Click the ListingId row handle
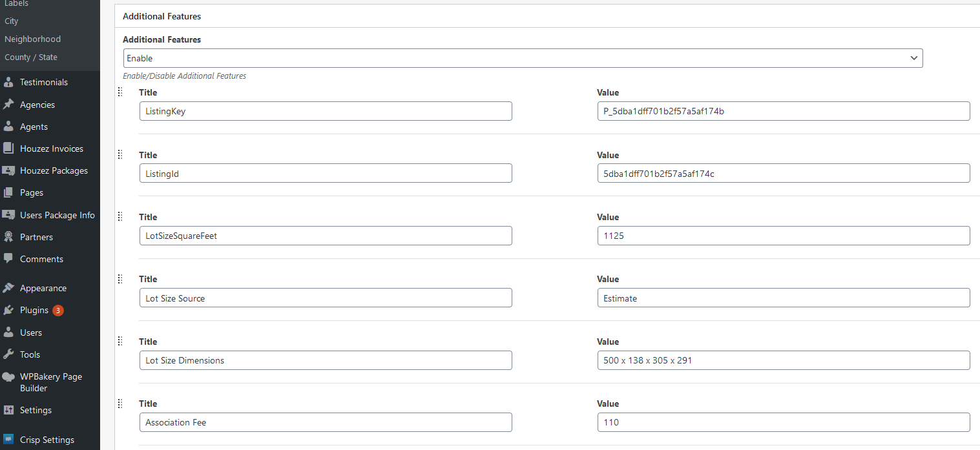Screen dimensions: 980x450 tap(120, 155)
